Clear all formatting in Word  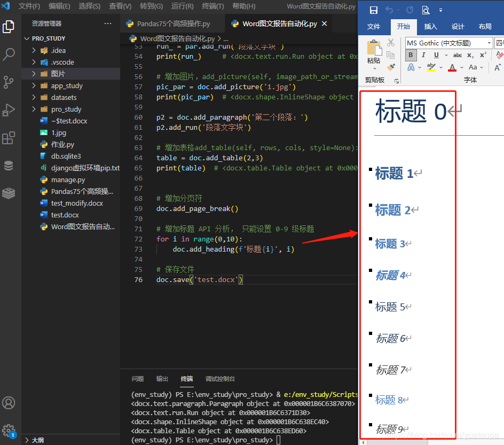(500, 56)
